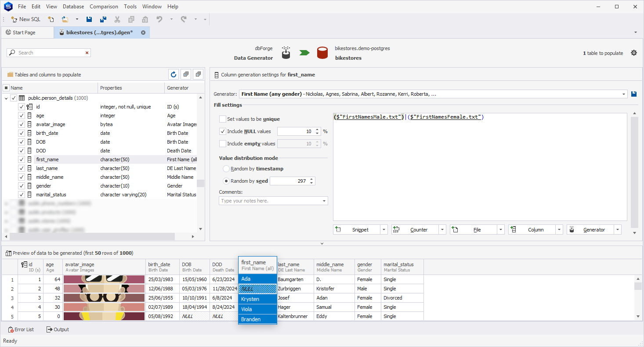The image size is (644, 347).
Task: Open the Tools menu
Action: click(x=130, y=7)
